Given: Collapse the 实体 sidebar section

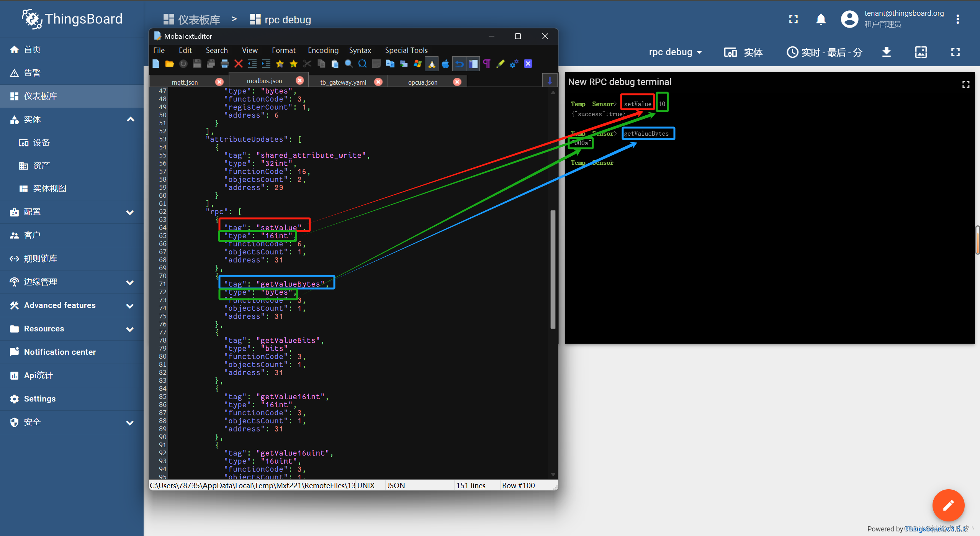Looking at the screenshot, I should pos(130,119).
